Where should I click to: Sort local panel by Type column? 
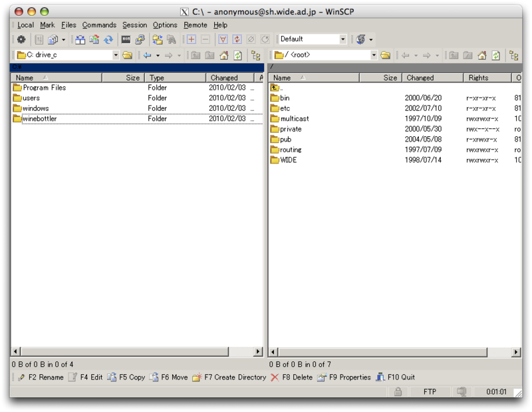click(x=176, y=78)
